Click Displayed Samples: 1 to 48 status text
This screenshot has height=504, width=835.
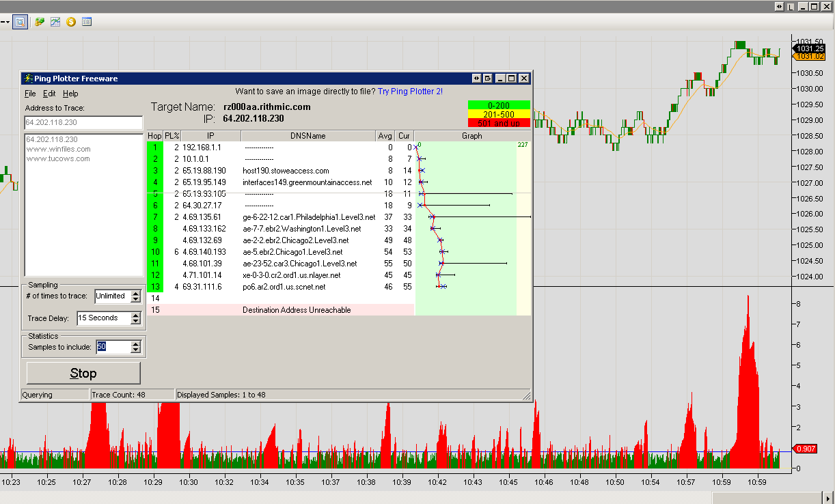[x=221, y=395]
